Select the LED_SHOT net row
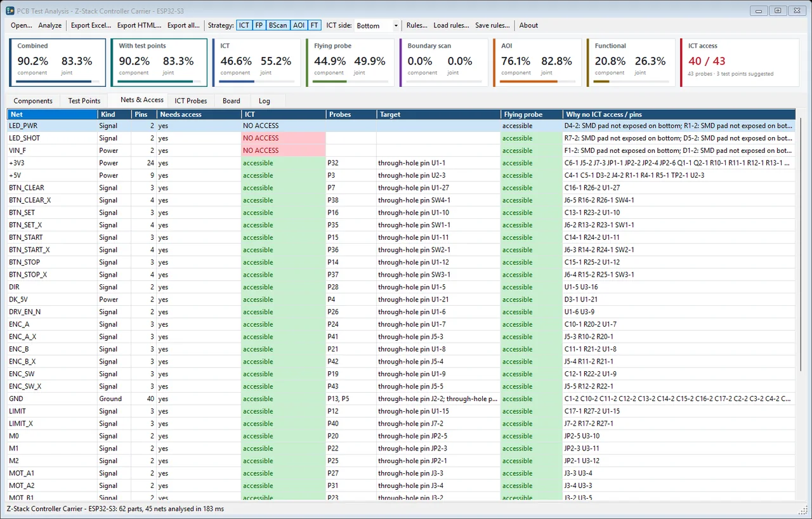Viewport: 812px width, 519px height. (401, 138)
